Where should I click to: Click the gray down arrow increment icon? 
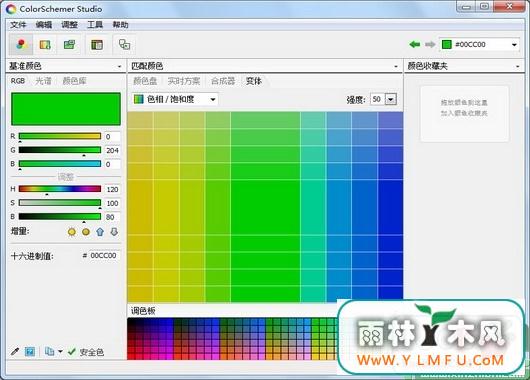(114, 232)
